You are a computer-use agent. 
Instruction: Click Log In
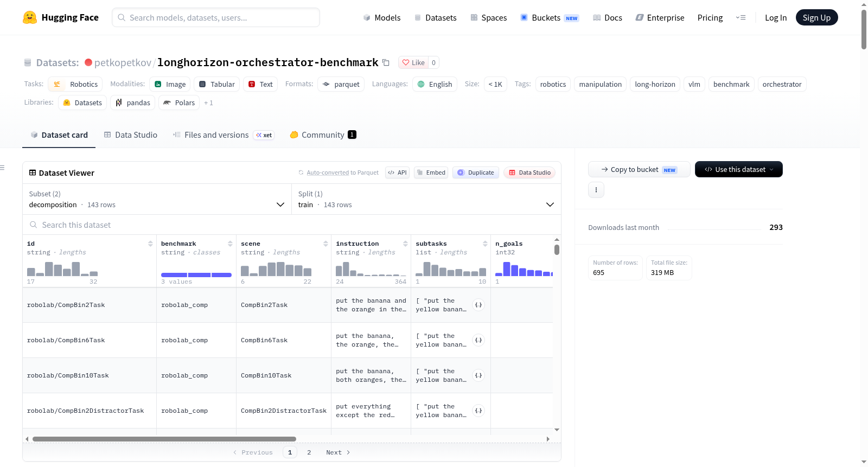776,17
